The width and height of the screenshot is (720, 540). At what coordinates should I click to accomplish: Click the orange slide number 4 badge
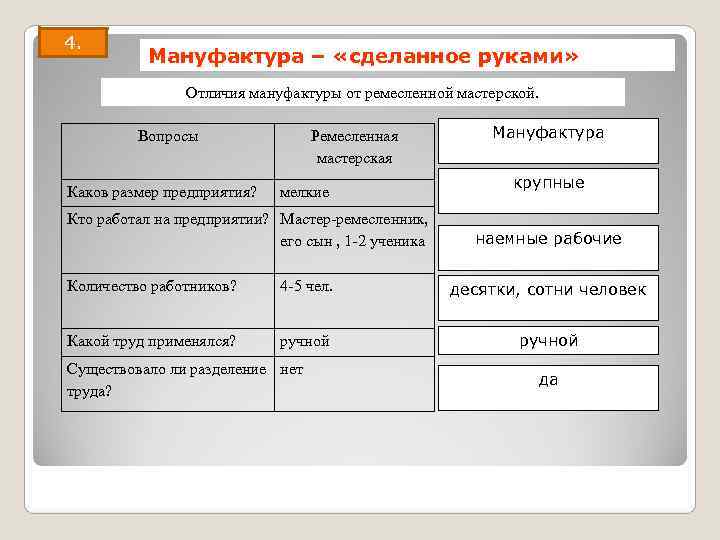73,42
